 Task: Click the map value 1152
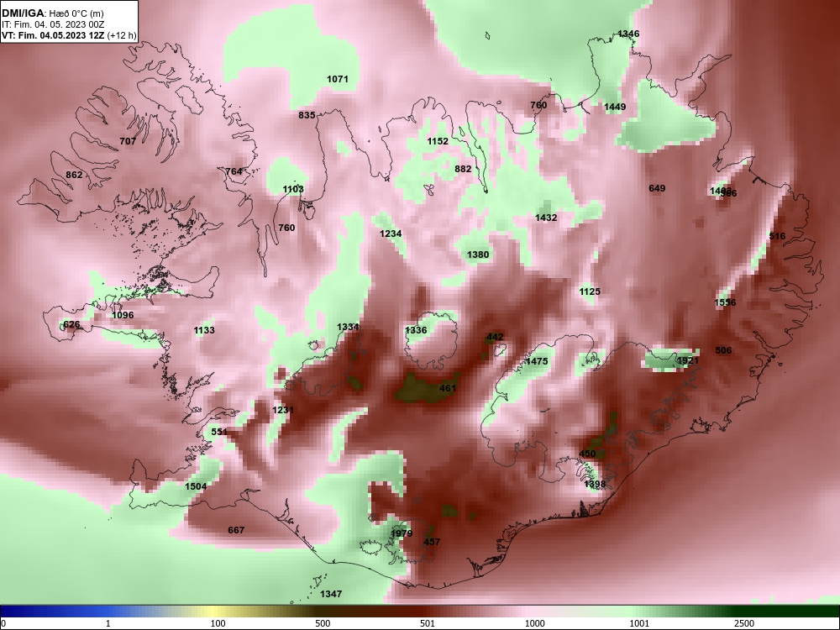tap(438, 141)
